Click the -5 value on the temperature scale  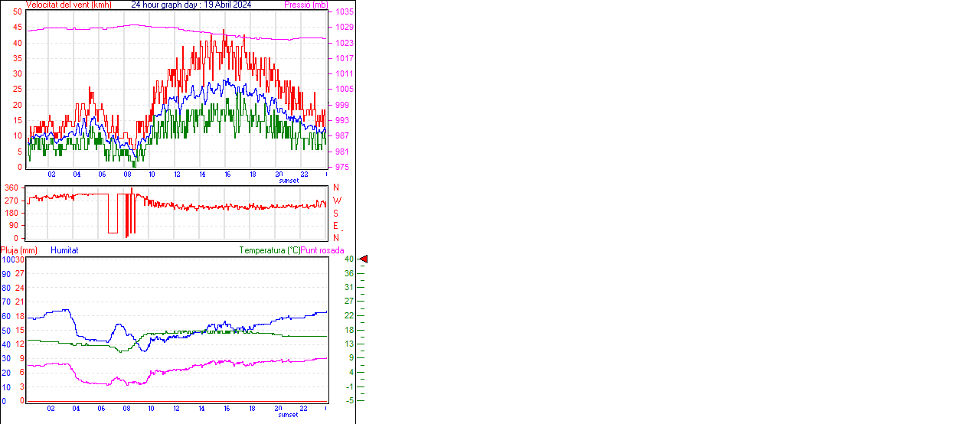pos(348,400)
